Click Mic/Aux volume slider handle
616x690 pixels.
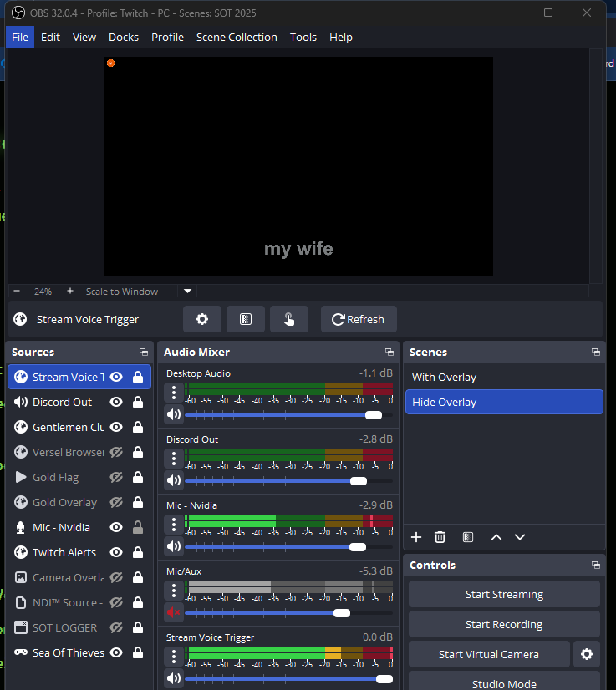[x=342, y=613]
